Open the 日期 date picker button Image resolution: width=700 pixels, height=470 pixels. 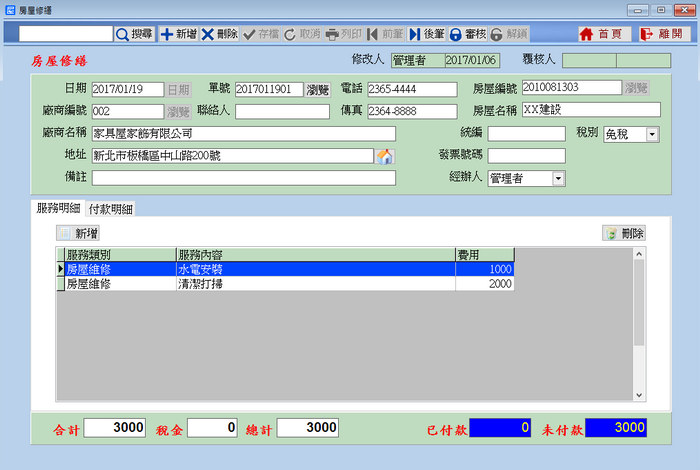tap(179, 90)
